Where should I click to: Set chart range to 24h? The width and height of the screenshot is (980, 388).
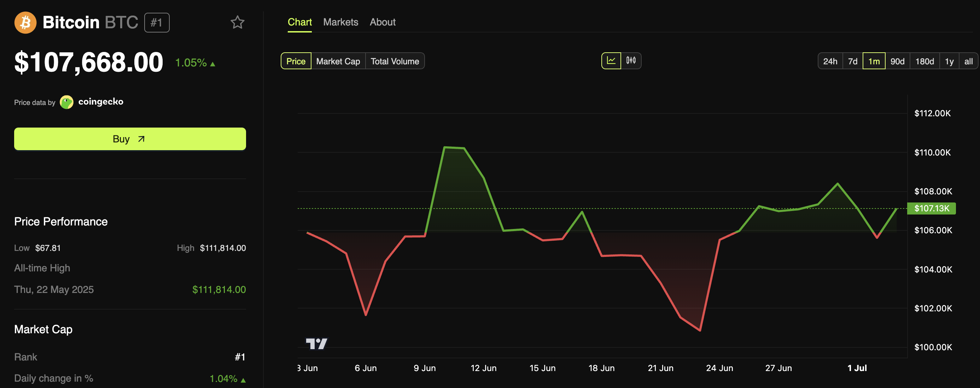pos(830,61)
